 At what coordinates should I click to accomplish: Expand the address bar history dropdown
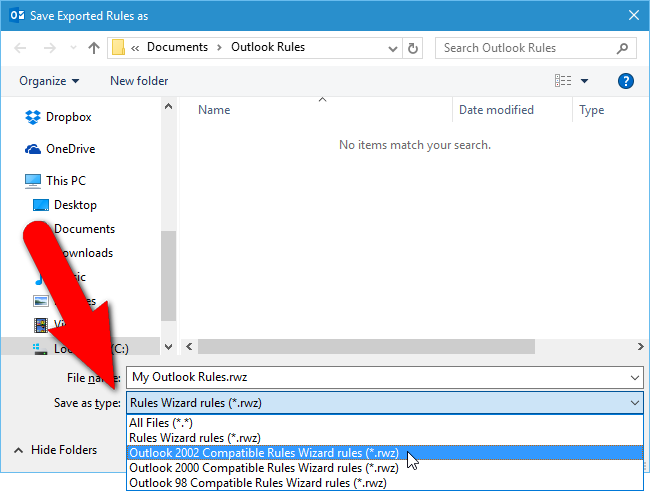click(x=392, y=49)
